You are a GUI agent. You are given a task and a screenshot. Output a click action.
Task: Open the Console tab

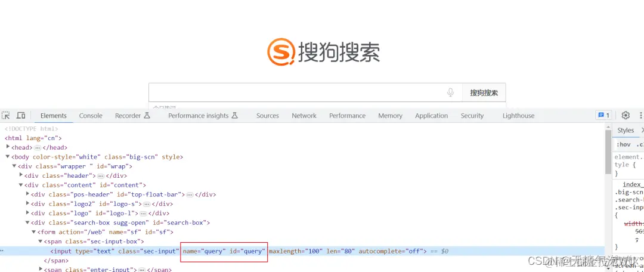pyautogui.click(x=91, y=116)
